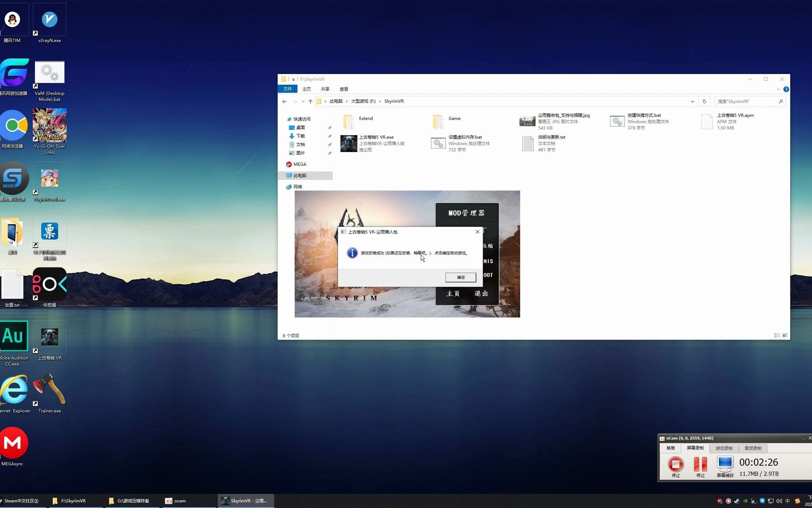This screenshot has height=508, width=812.
Task: Open the 系统备份还原 desktop icon
Action: [x=13, y=182]
